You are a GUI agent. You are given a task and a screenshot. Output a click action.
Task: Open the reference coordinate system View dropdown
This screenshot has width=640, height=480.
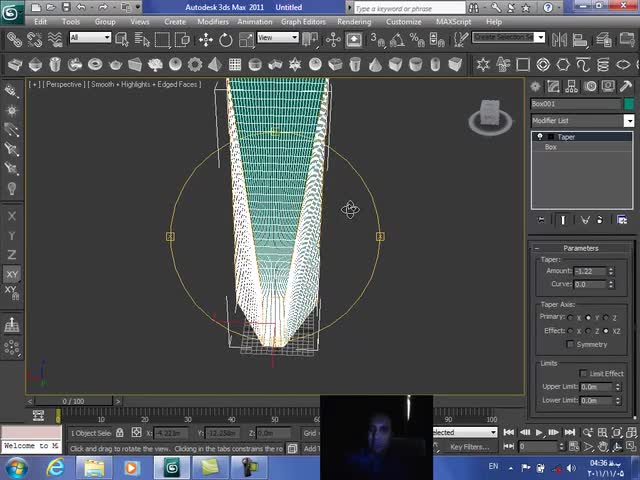point(278,38)
